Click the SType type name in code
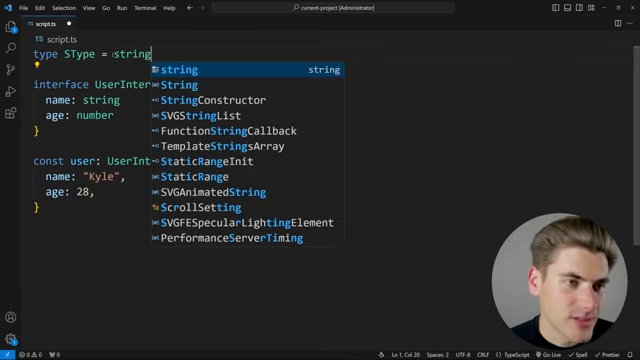This screenshot has width=640, height=360. click(79, 54)
